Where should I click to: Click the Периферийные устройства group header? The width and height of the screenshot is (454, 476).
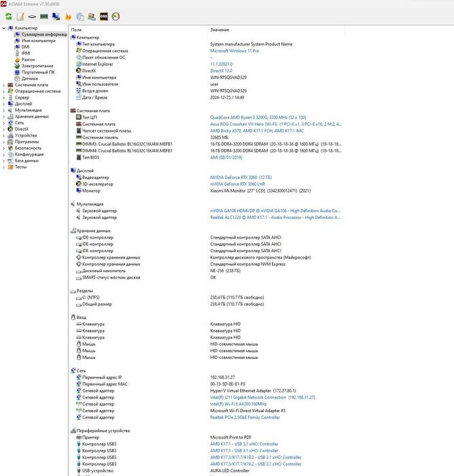click(103, 430)
